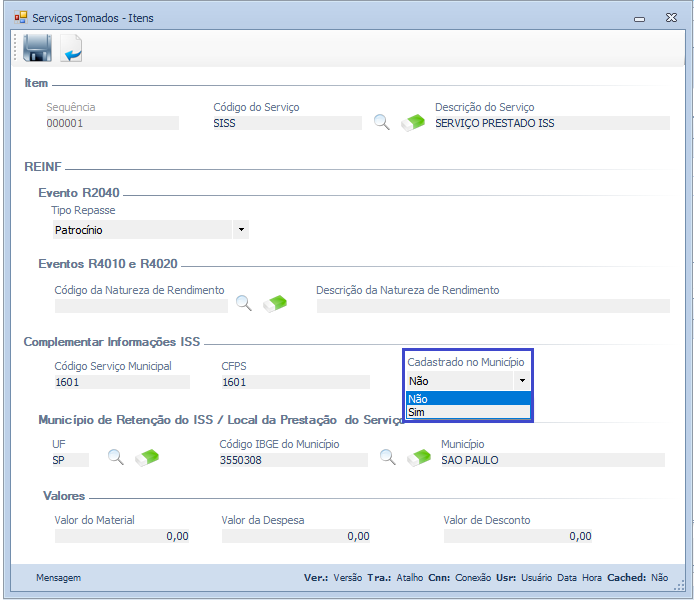Expand the Tipo Repasse dropdown
The height and width of the screenshot is (602, 695).
pos(240,230)
